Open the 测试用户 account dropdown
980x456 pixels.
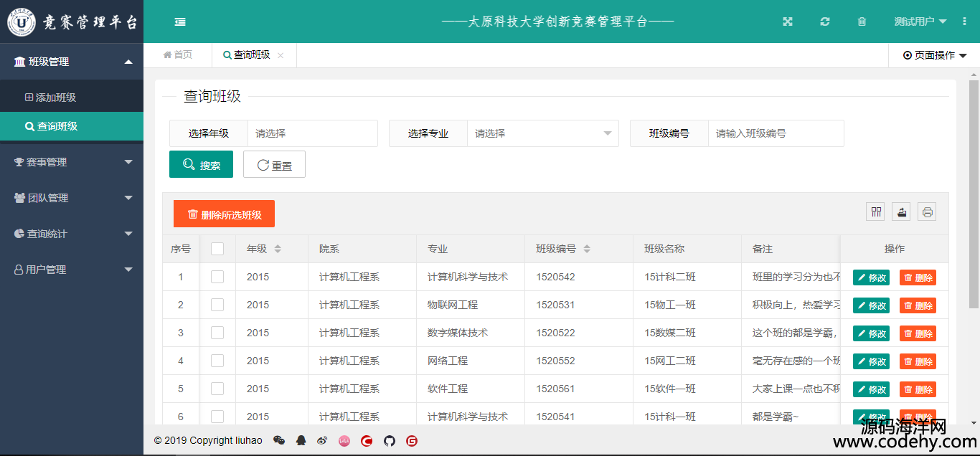click(920, 22)
